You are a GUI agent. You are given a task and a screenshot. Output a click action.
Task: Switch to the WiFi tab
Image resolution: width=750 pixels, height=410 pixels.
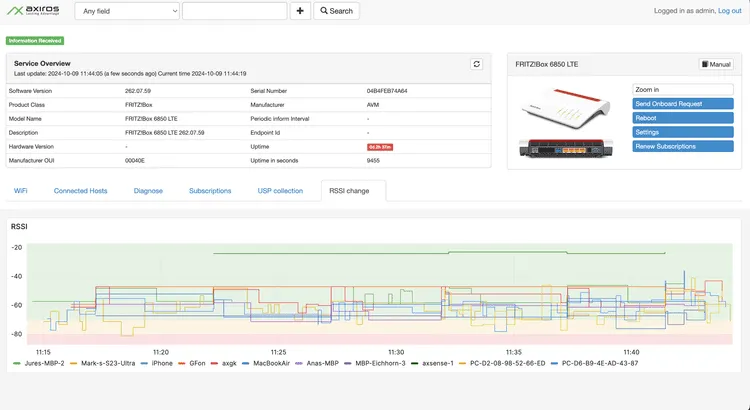[x=21, y=190]
